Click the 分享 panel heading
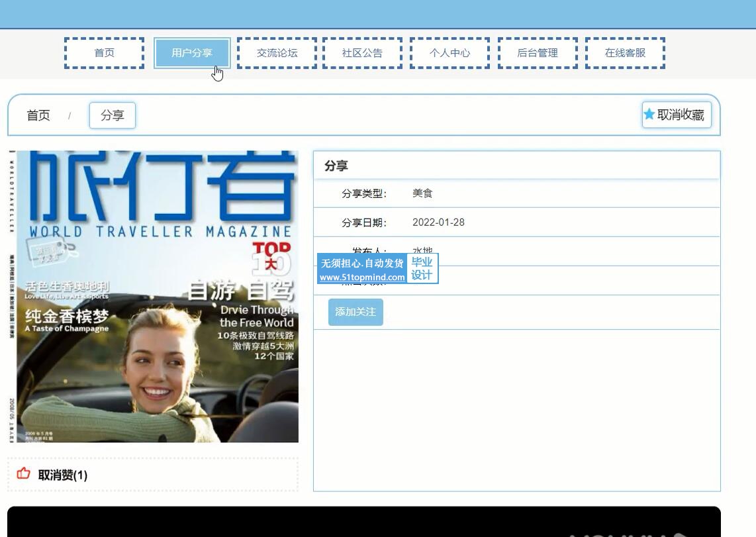Image resolution: width=756 pixels, height=537 pixels. [336, 166]
